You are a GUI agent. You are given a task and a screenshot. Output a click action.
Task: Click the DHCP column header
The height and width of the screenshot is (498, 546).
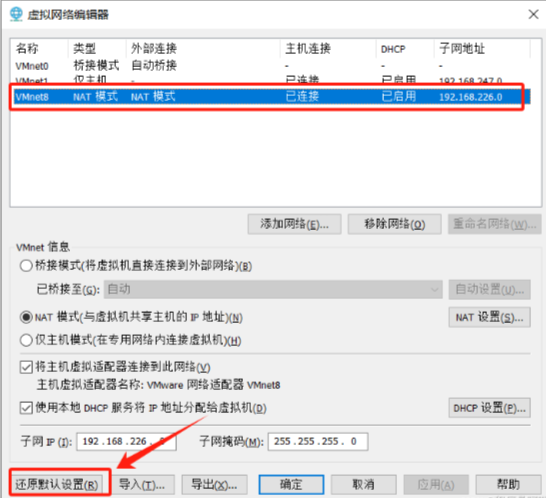(x=393, y=49)
